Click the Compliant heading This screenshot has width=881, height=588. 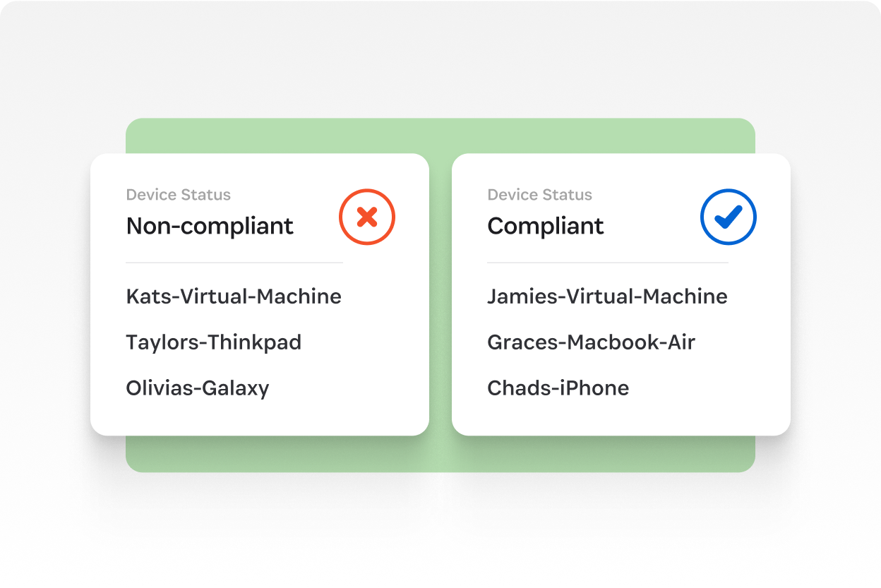tap(546, 226)
